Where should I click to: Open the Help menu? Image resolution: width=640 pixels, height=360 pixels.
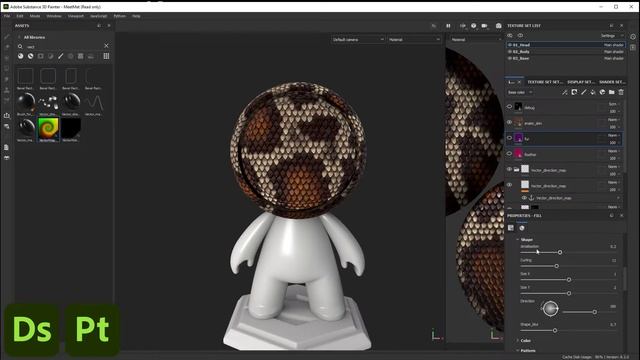point(136,16)
